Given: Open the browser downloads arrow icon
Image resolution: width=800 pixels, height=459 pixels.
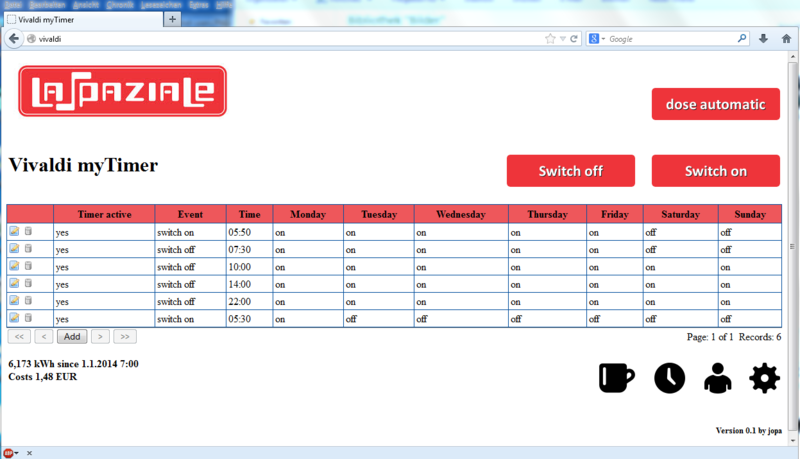Looking at the screenshot, I should [x=764, y=39].
